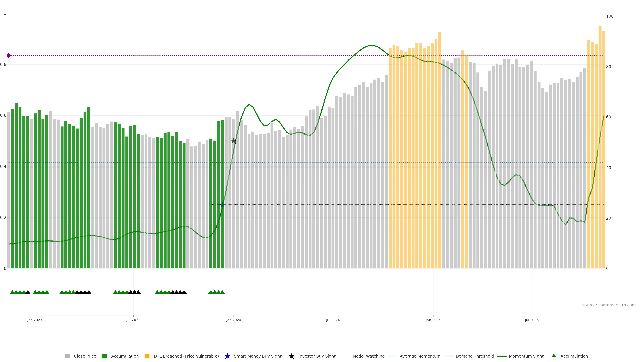
Task: Click the green Accumulation triangle legend icon
Action: 554,356
